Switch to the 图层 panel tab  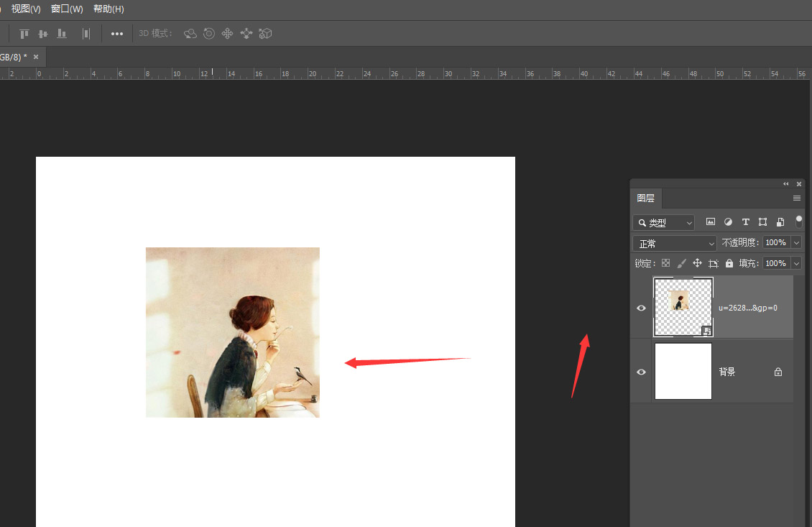[646, 198]
